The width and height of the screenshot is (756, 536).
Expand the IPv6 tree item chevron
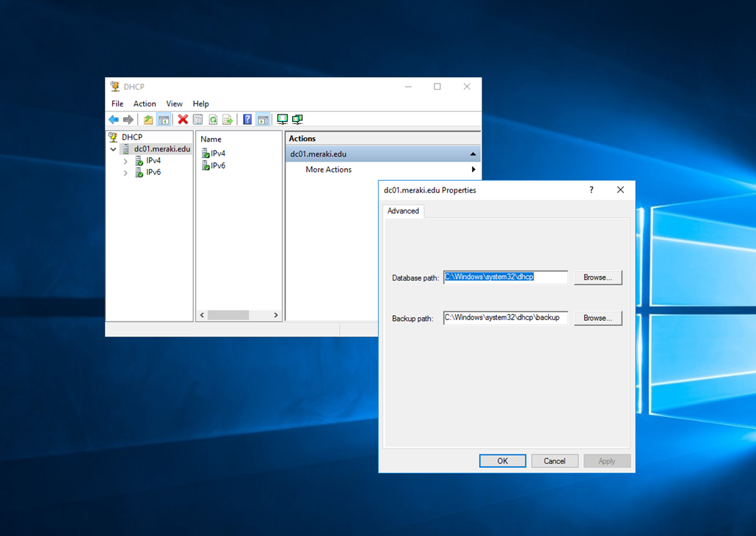click(x=126, y=173)
